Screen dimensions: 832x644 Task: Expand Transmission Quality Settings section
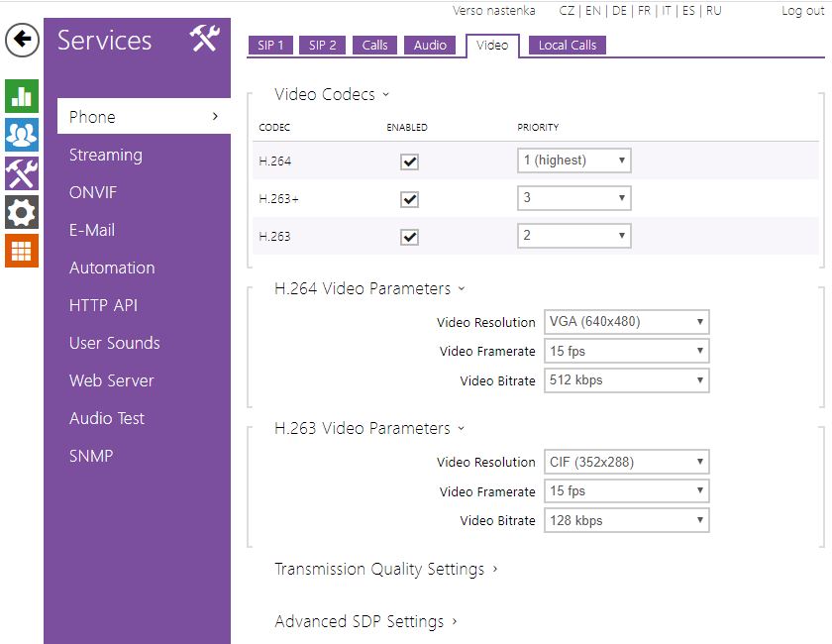(385, 570)
